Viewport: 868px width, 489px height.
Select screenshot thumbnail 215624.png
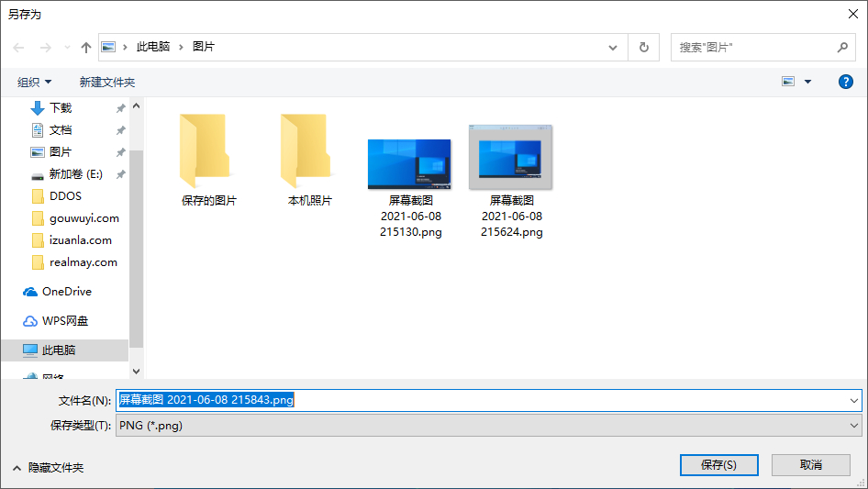pyautogui.click(x=511, y=182)
